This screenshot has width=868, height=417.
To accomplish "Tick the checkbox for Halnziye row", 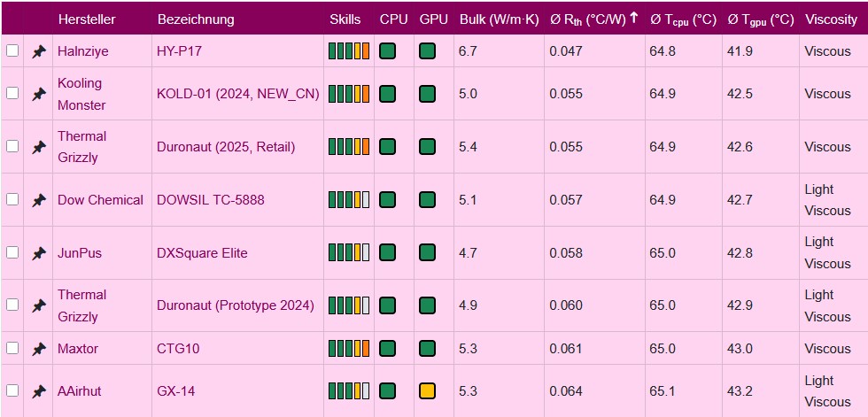I will tap(12, 51).
